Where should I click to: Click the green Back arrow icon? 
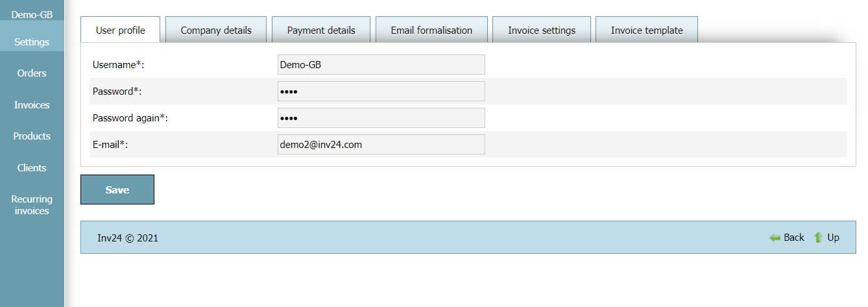click(775, 238)
